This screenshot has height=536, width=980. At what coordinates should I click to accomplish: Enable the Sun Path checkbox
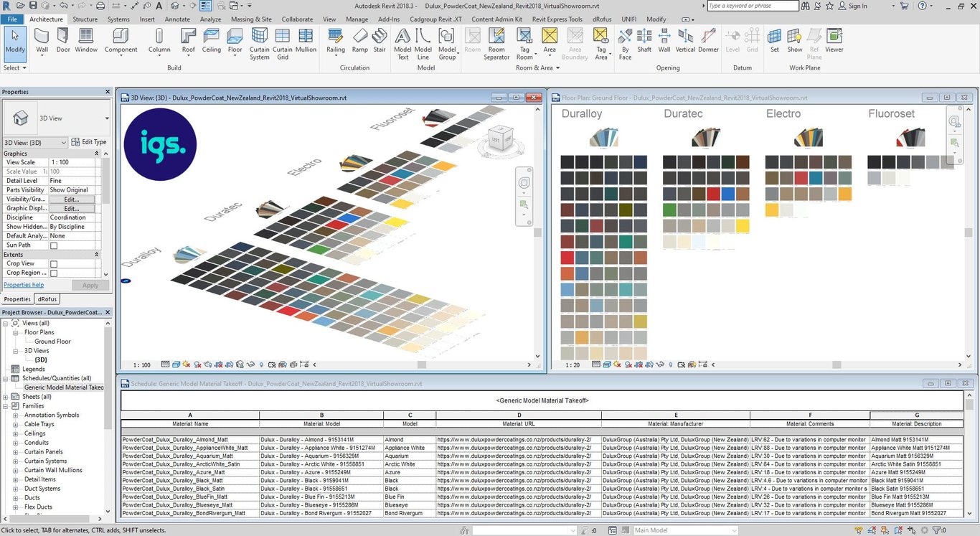click(54, 245)
